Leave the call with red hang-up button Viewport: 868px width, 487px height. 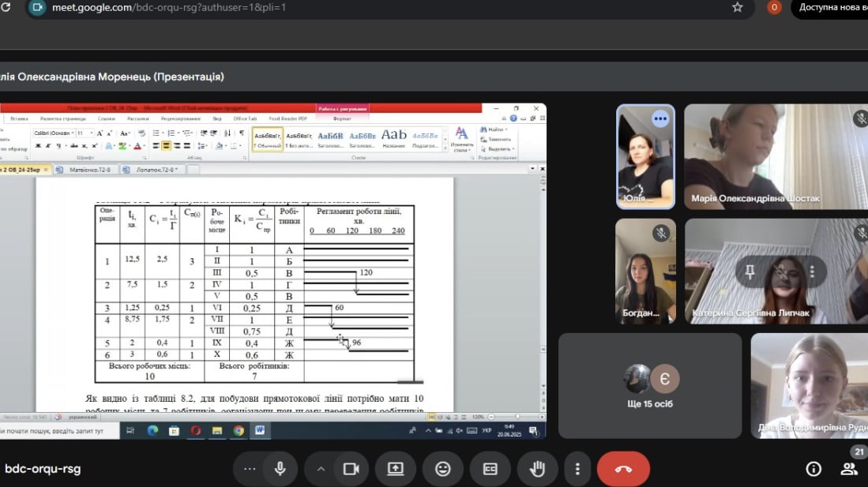(x=623, y=469)
